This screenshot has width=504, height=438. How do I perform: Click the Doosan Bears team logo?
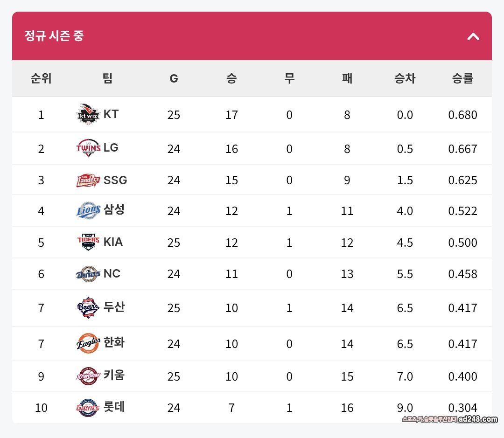click(88, 307)
